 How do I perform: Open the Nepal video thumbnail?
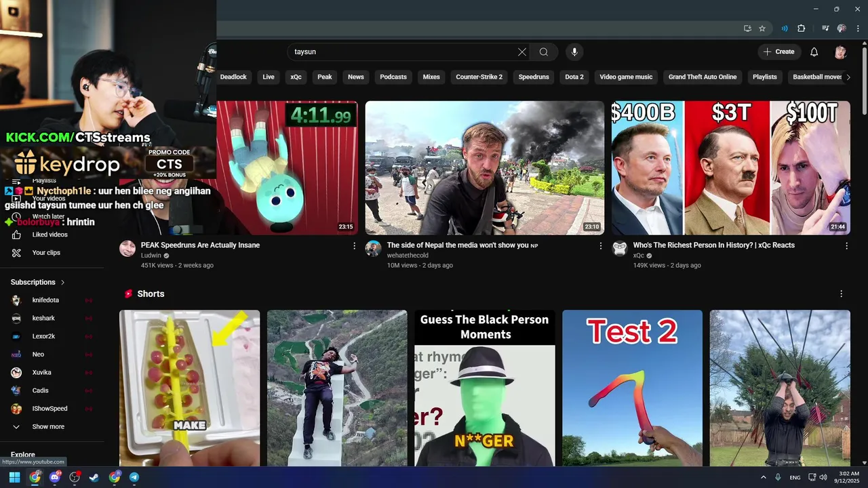point(485,167)
